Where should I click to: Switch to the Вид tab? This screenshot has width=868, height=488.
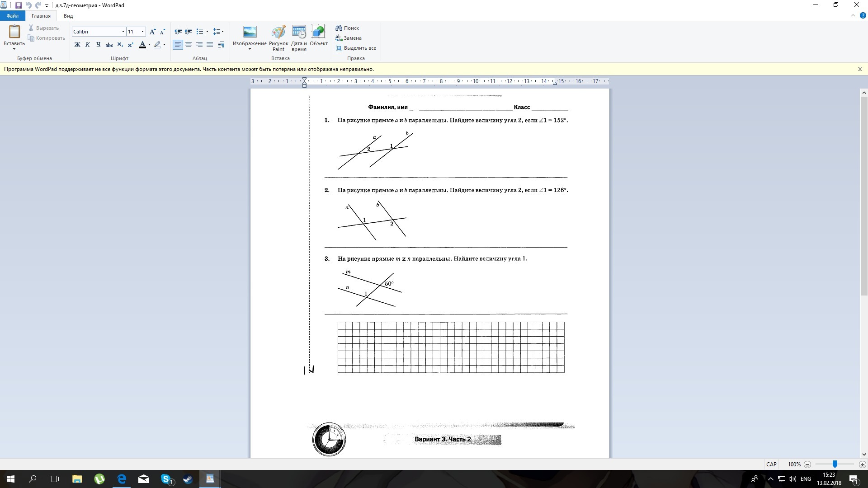coord(68,16)
